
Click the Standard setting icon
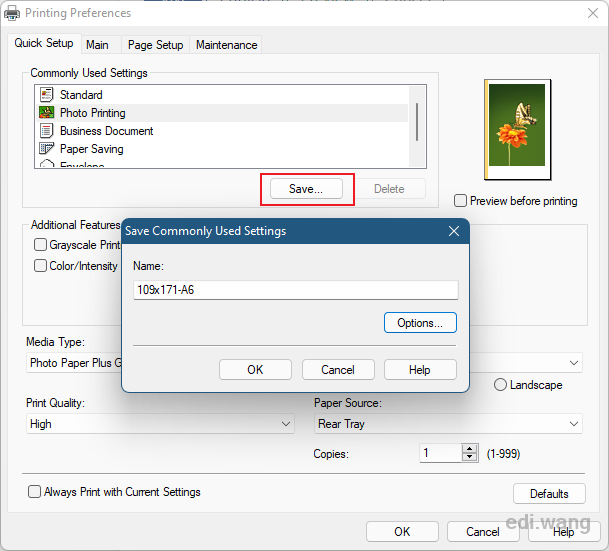point(47,95)
